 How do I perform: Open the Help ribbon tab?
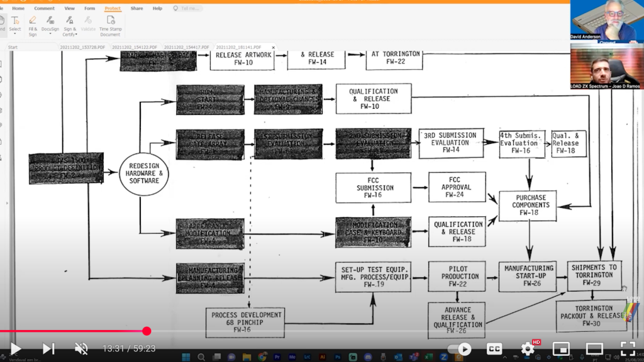[x=157, y=8]
